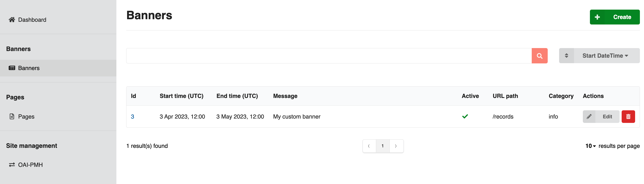The height and width of the screenshot is (184, 644).
Task: Toggle the sort direction arrows icon
Action: click(x=566, y=56)
